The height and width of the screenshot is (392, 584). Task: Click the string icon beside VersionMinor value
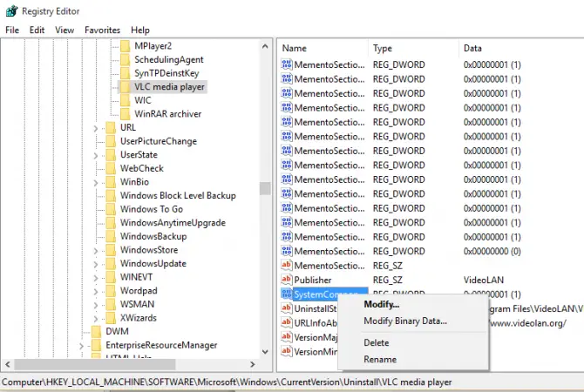[286, 351]
